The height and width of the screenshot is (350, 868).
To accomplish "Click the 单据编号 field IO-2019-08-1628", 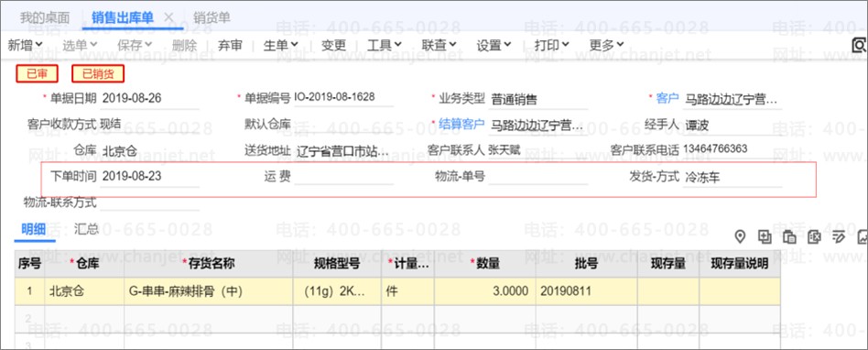I will pyautogui.click(x=343, y=98).
